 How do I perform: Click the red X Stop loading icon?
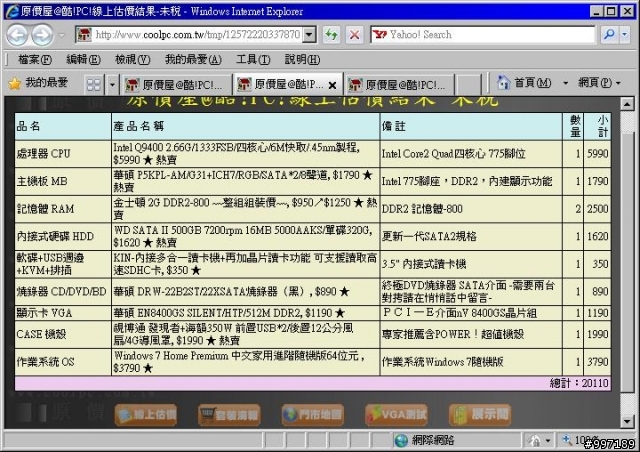pos(354,35)
